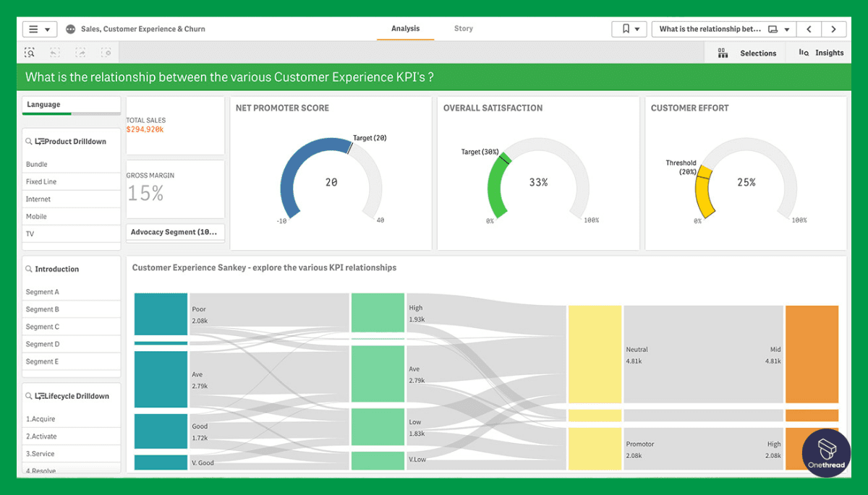Screen dimensions: 868x495
Task: Expand the Advocacy Segment filter
Action: tap(175, 232)
